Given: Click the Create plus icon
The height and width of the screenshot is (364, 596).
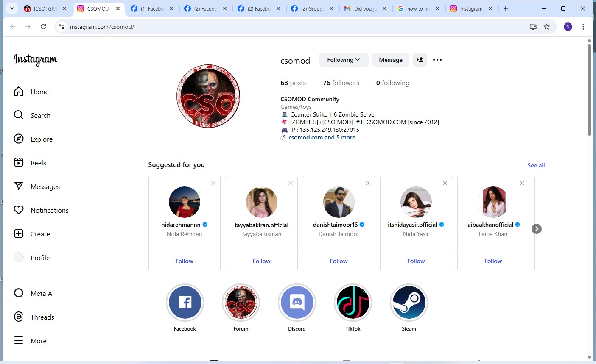Looking at the screenshot, I should pos(19,234).
